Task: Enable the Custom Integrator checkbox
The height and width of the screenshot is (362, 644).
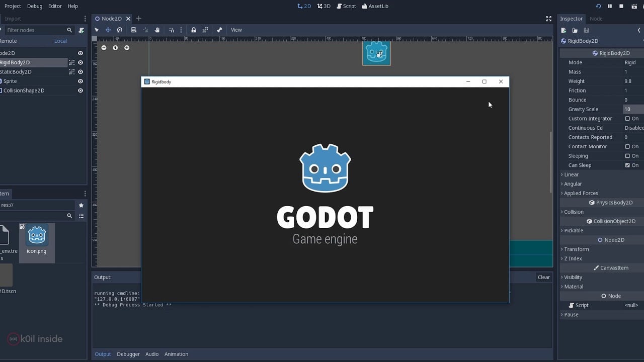Action: click(627, 119)
